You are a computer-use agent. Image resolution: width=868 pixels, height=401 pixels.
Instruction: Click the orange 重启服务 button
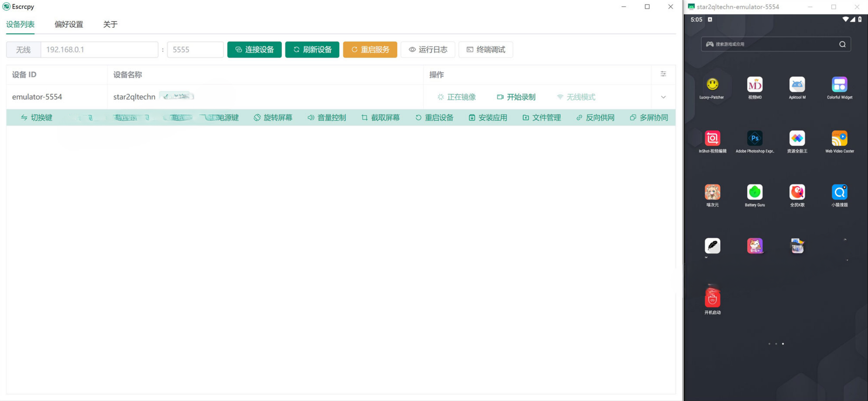point(370,49)
